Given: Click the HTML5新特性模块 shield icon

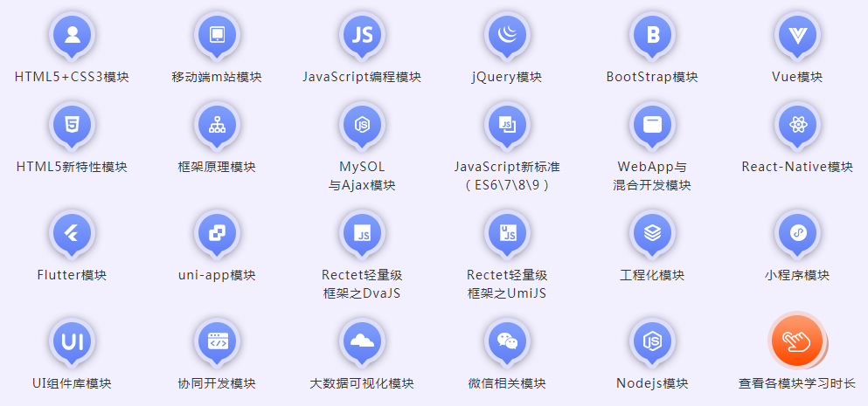Looking at the screenshot, I should pyautogui.click(x=72, y=126).
